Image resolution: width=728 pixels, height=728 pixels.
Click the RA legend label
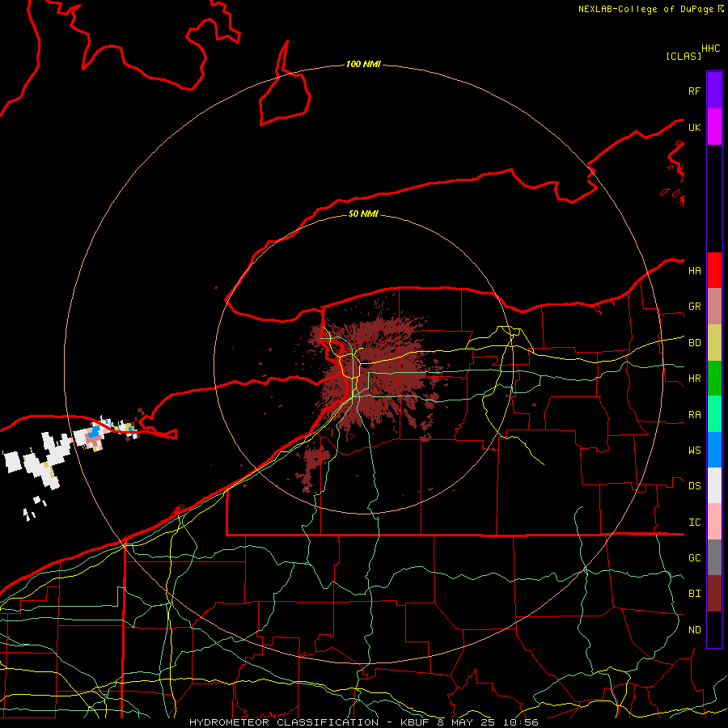click(694, 414)
